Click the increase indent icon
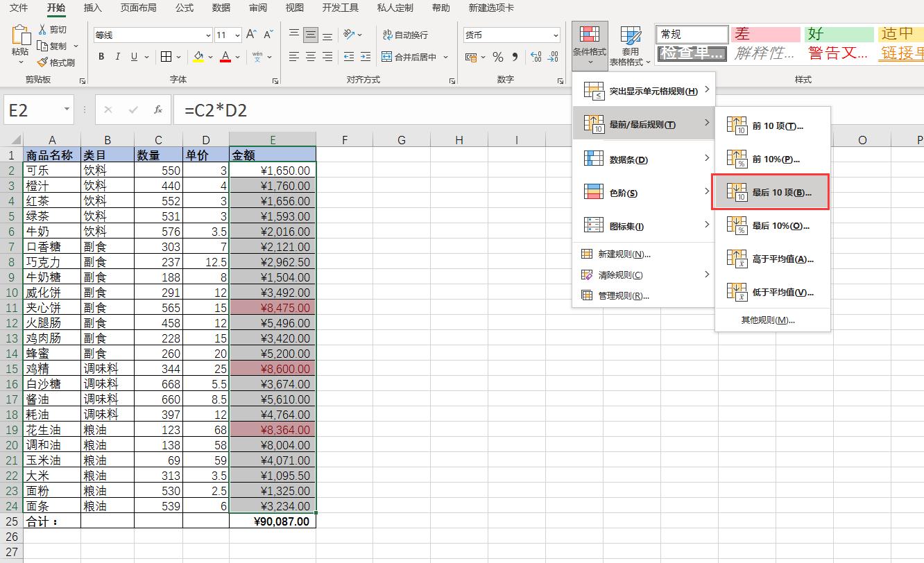The width and height of the screenshot is (924, 563). [x=365, y=57]
